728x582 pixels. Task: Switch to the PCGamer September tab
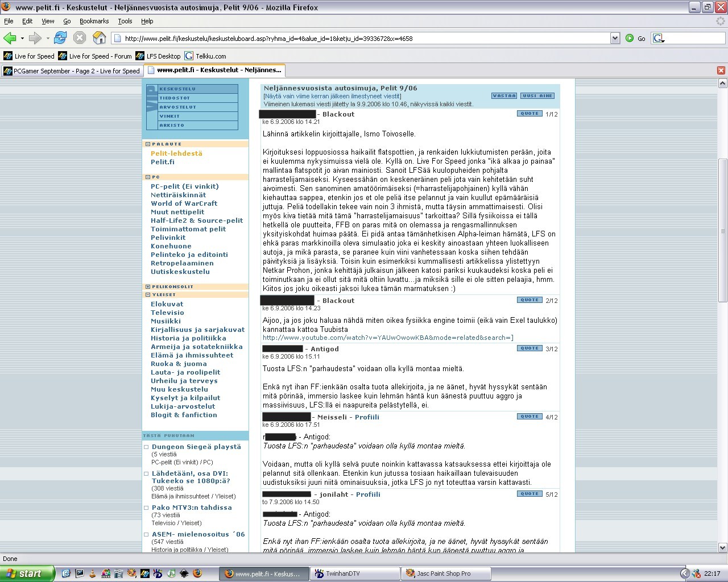click(72, 71)
